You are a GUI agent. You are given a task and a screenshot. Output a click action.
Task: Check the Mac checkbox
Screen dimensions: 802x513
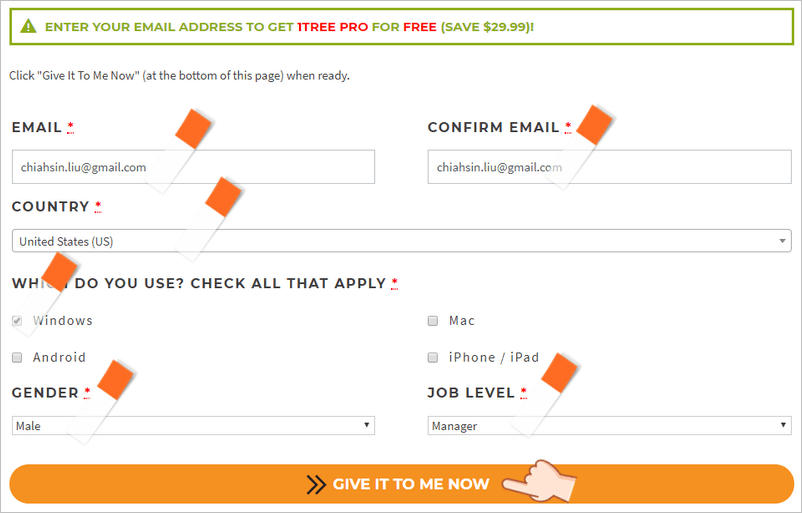[433, 321]
